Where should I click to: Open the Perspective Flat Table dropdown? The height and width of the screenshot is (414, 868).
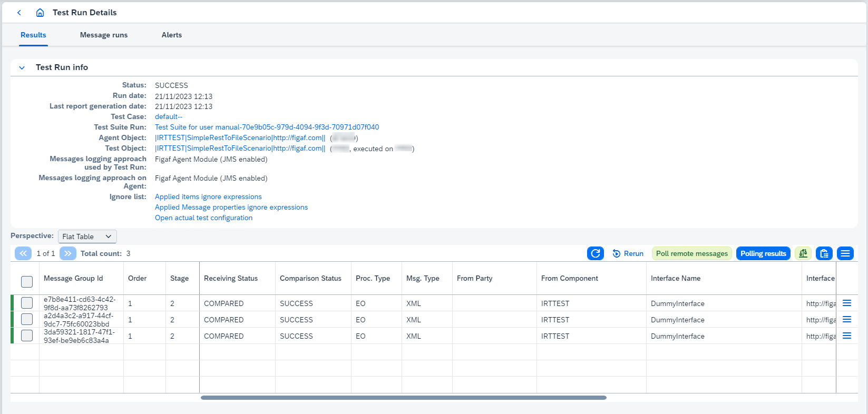click(x=87, y=236)
